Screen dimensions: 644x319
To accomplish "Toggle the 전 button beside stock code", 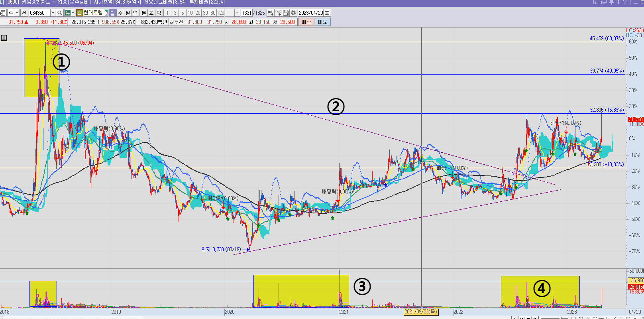I will tap(24, 13).
